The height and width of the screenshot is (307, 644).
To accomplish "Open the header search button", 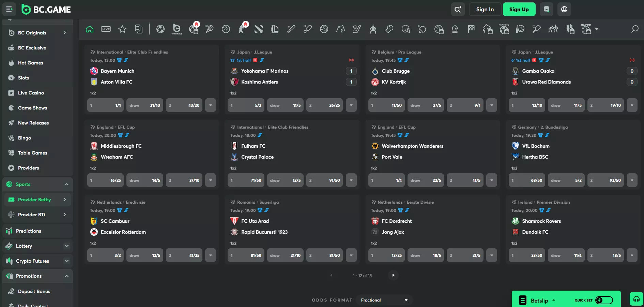I will (458, 9).
